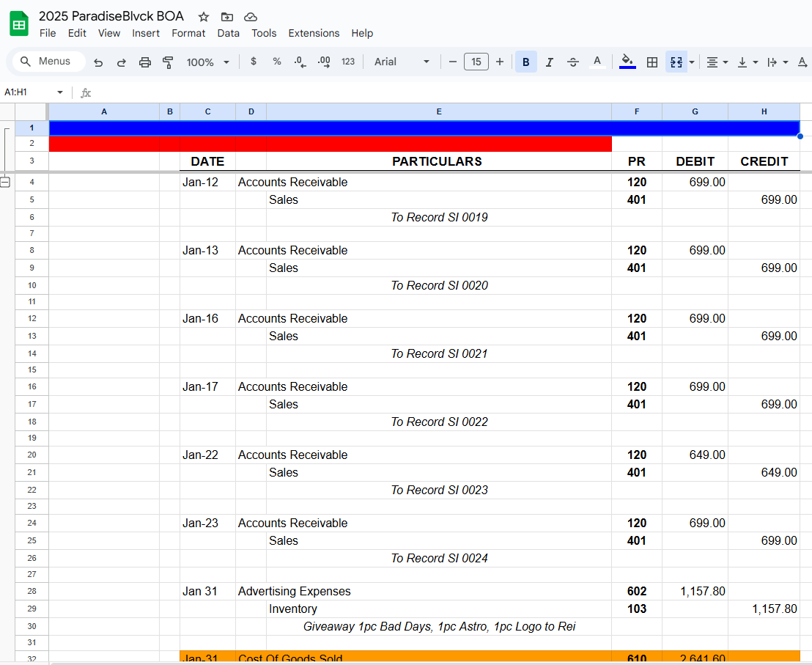
Task: Open text rotation tool
Action: [x=802, y=62]
